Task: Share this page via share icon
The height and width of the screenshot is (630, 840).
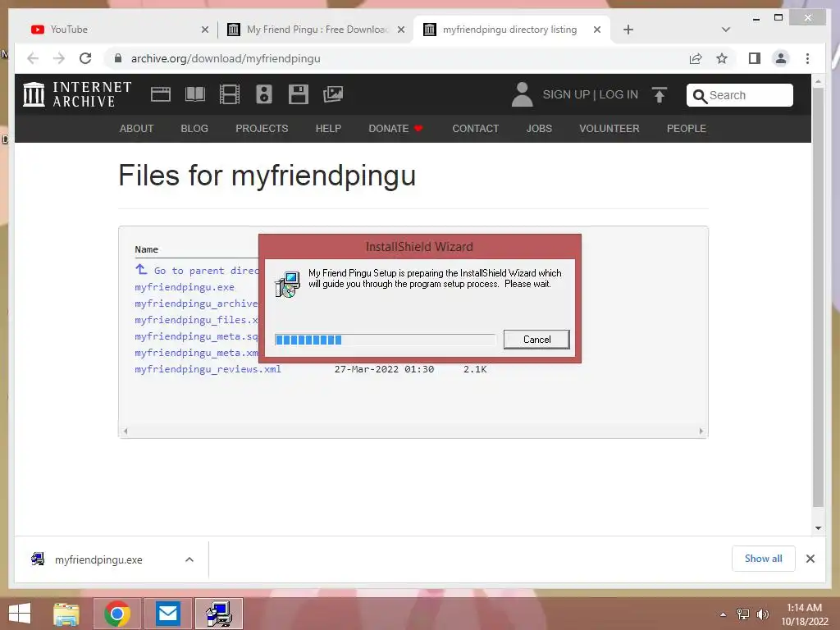Action: pos(696,58)
